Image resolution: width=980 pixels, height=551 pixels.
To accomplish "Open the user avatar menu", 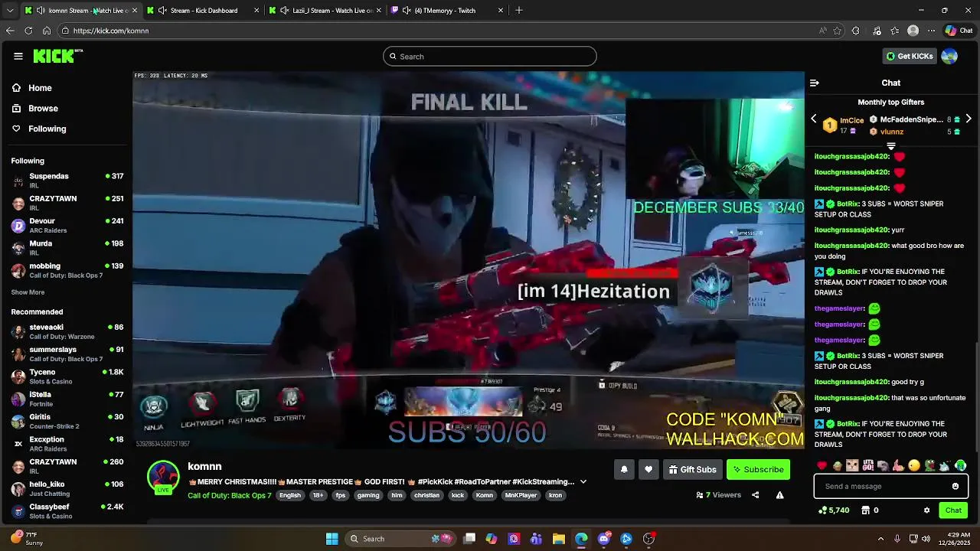I will pyautogui.click(x=949, y=56).
